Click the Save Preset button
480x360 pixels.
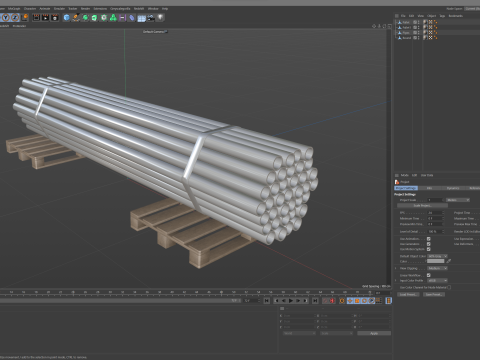pyautogui.click(x=434, y=294)
